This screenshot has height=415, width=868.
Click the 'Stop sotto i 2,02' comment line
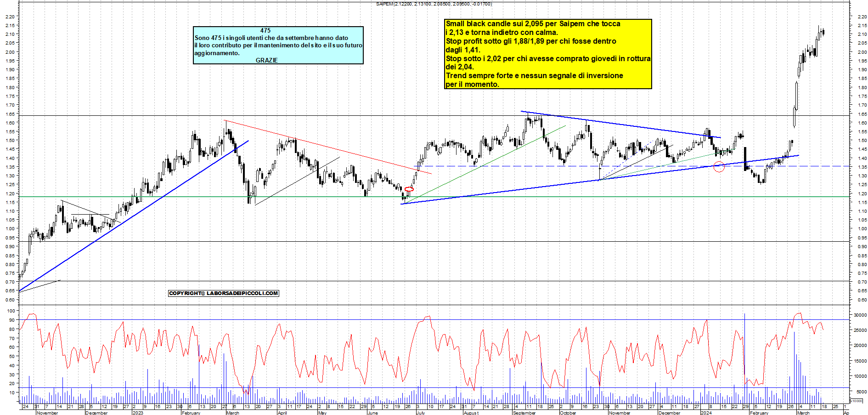pyautogui.click(x=548, y=58)
